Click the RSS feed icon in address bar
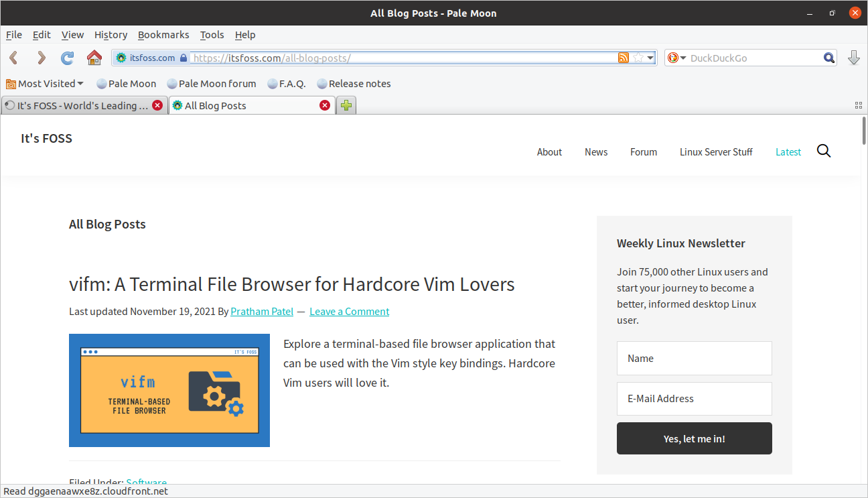The image size is (868, 498). [x=624, y=58]
